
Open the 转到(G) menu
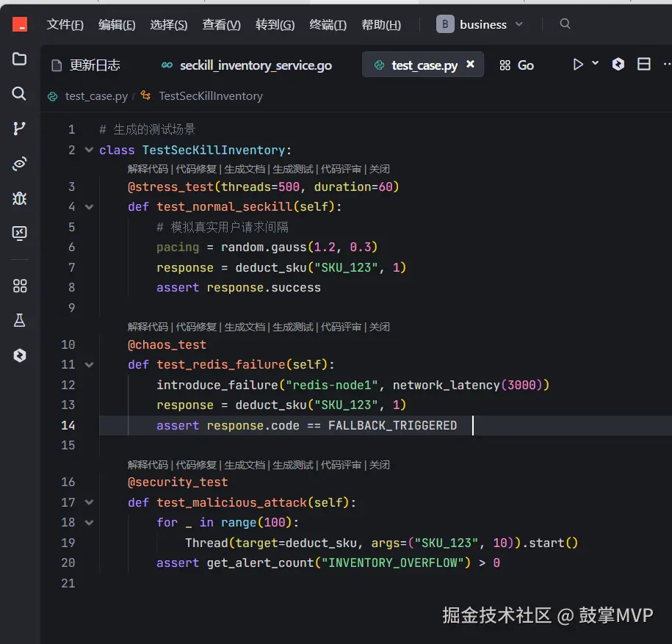tap(275, 24)
